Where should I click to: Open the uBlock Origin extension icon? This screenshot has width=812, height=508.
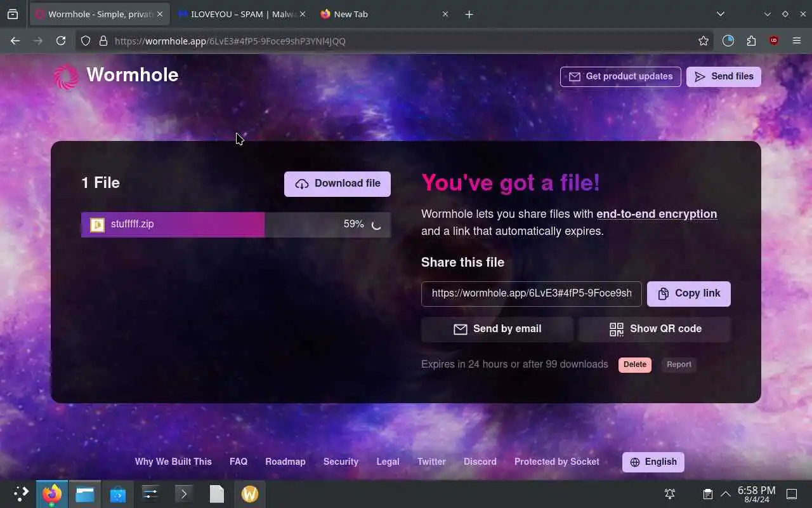point(773,41)
